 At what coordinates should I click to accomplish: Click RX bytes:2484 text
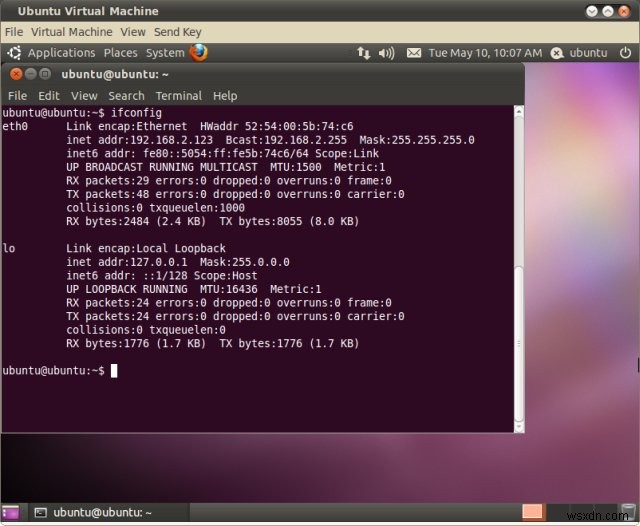(x=107, y=221)
